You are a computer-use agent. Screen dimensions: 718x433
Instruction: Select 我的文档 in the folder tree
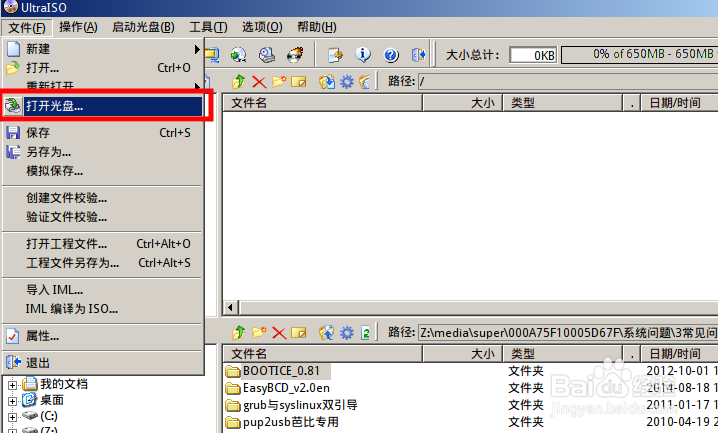pyautogui.click(x=64, y=384)
